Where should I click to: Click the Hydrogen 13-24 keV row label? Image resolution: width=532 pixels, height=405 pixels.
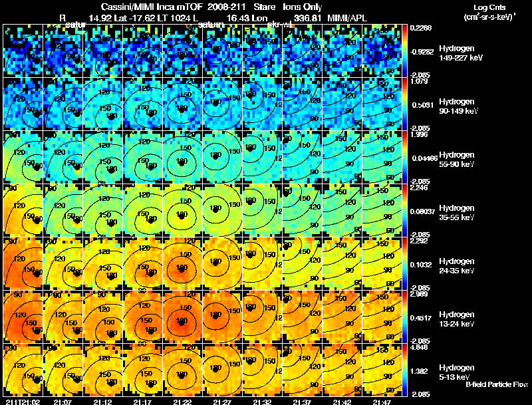click(456, 319)
